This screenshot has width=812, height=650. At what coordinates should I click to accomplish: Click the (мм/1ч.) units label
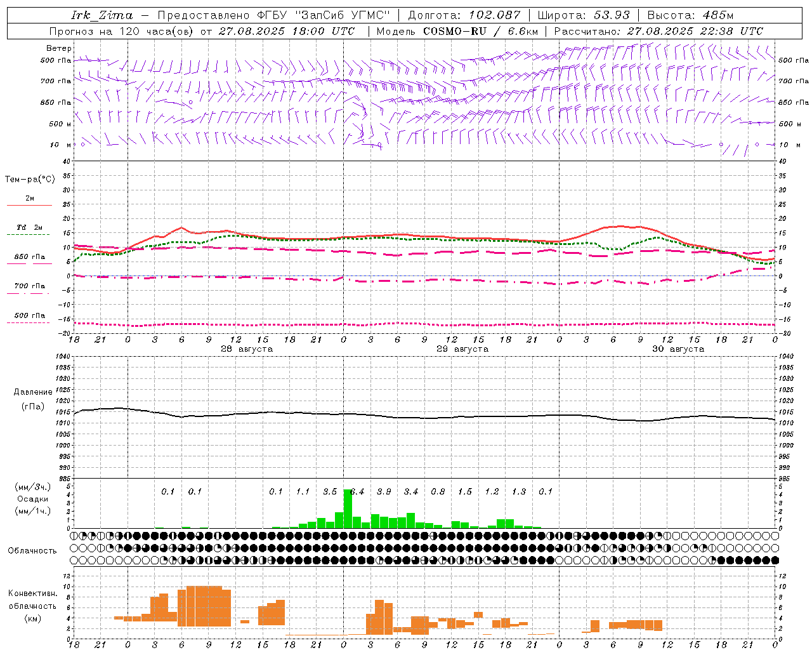(x=32, y=511)
